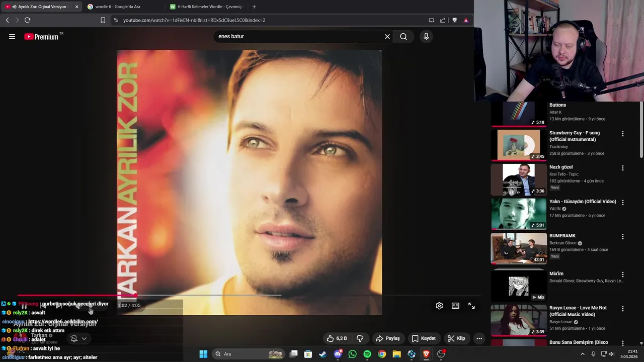Play the Buttons thumbnail by Alter K
Screen dimensions: 644x362
[519, 114]
